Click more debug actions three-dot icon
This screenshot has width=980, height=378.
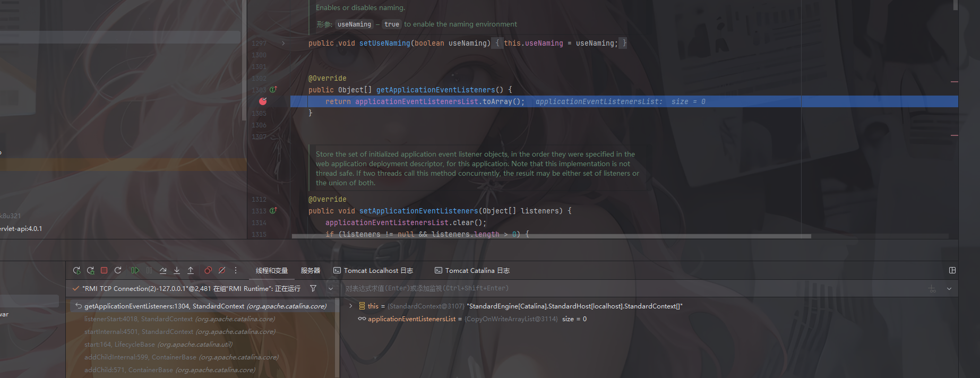[x=236, y=270]
